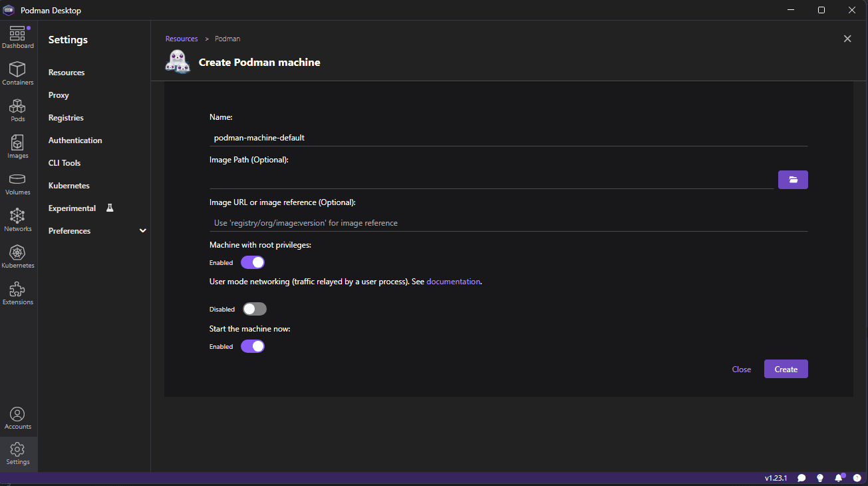Disable the root privileges toggle
This screenshot has width=868, height=486.
tap(253, 262)
